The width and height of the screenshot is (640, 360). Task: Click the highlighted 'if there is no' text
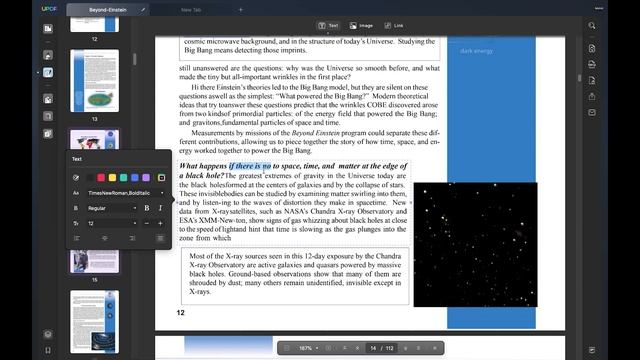[250, 166]
